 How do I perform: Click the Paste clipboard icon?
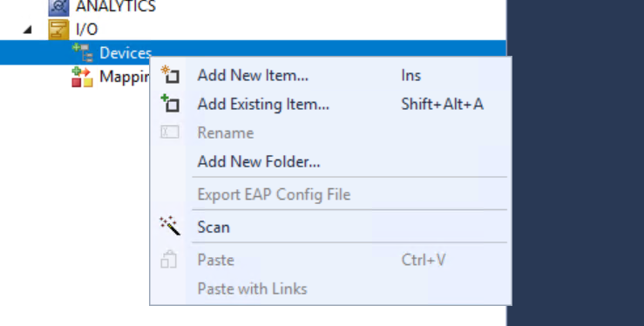pos(169,259)
